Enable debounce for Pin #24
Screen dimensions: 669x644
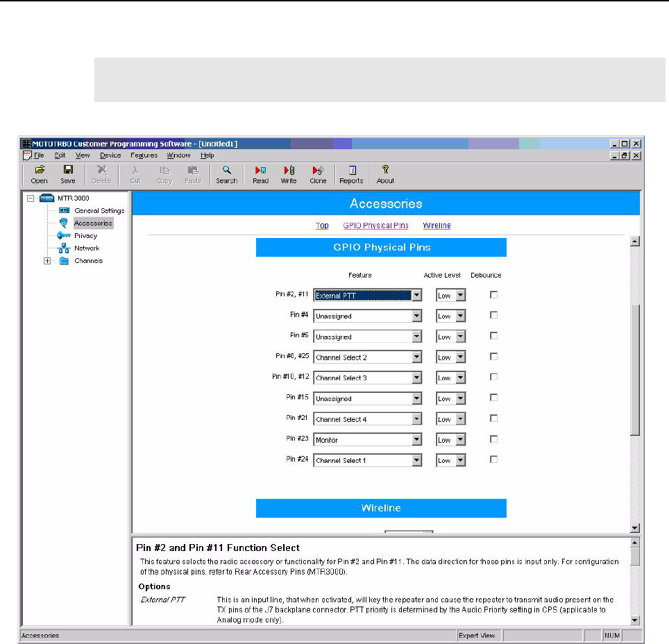pyautogui.click(x=493, y=459)
